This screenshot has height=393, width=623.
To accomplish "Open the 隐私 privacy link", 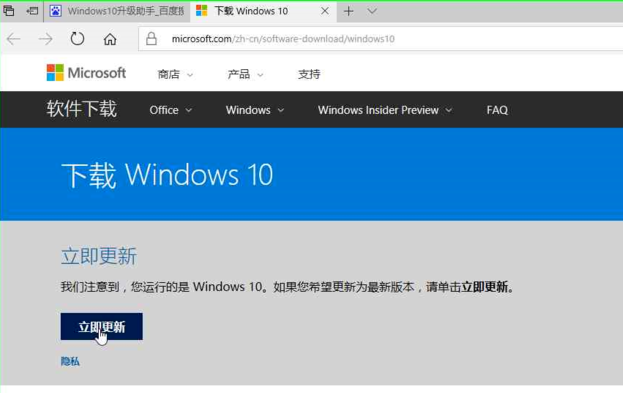I will coord(70,361).
